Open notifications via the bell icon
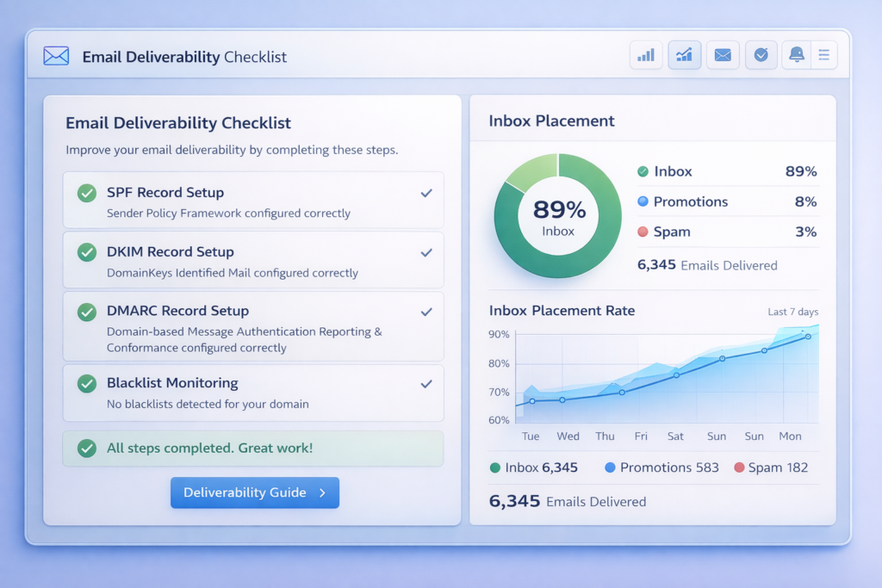Screen dimensions: 882x588 click(x=796, y=54)
